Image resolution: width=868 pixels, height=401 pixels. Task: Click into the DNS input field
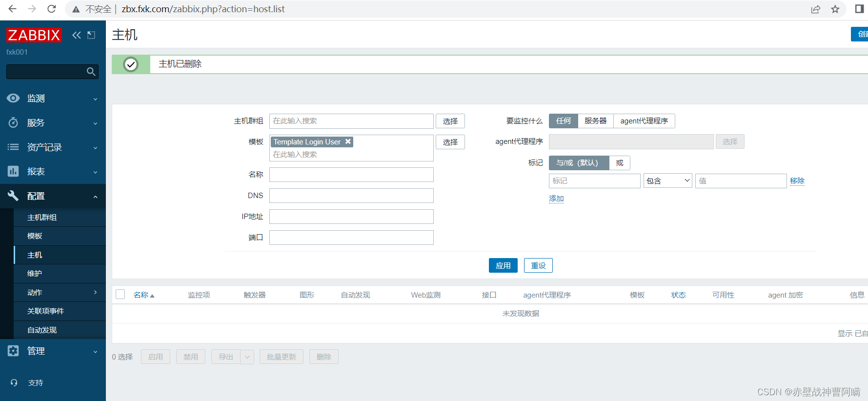point(351,196)
